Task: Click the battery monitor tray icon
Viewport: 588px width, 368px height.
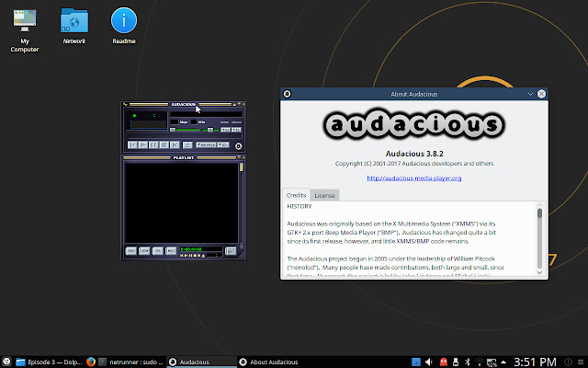Action: click(x=492, y=362)
